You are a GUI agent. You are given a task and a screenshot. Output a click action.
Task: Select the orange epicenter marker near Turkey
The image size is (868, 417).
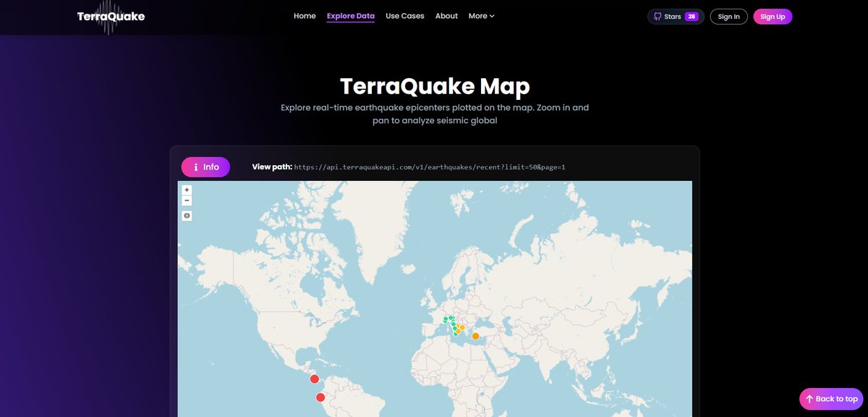tap(475, 335)
